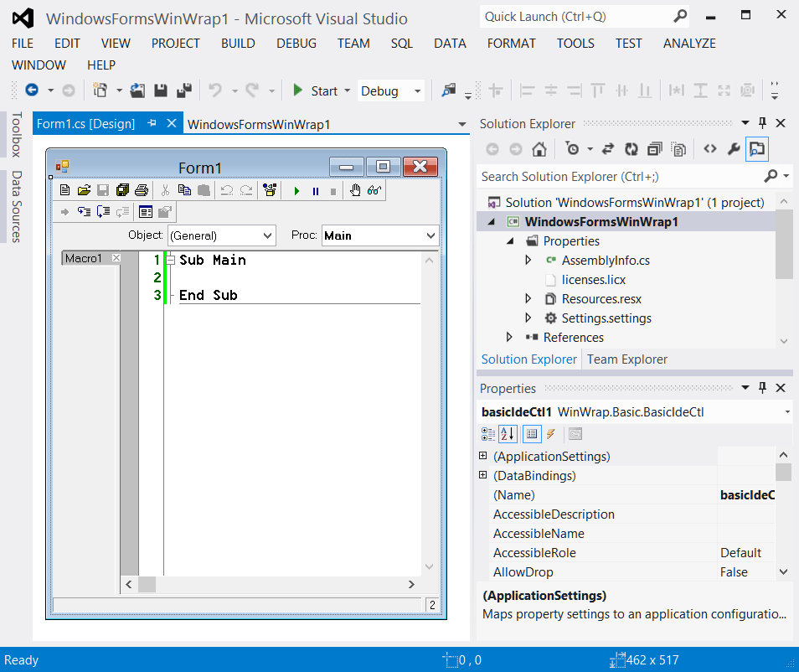Open the Start button dropdown arrow
Image resolution: width=799 pixels, height=672 pixels.
pyautogui.click(x=348, y=90)
